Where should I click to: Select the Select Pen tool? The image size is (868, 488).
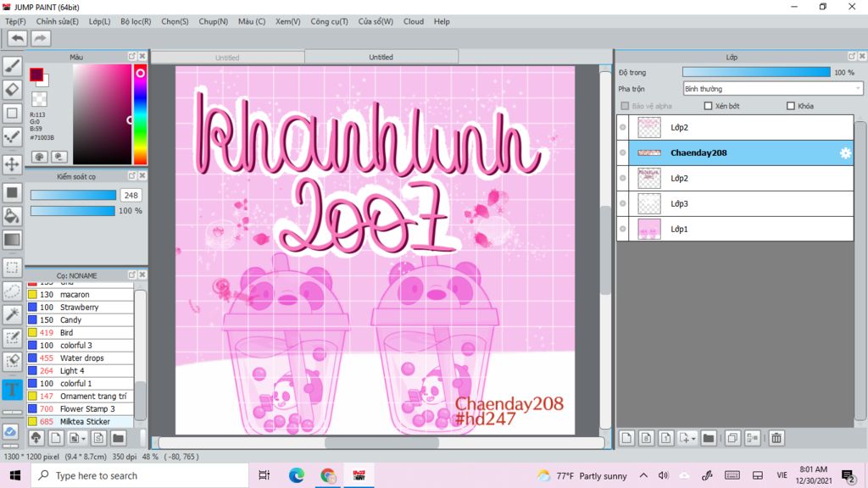[12, 337]
